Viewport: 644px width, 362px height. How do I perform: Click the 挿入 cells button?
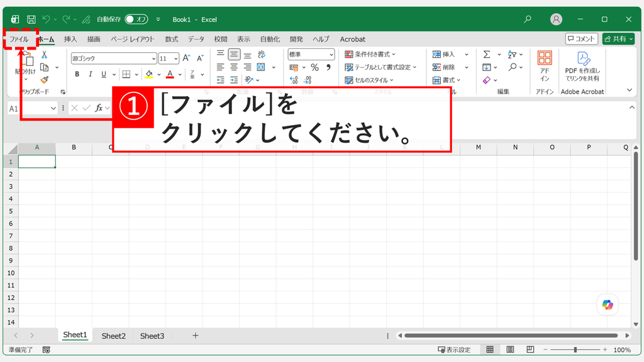coord(444,54)
